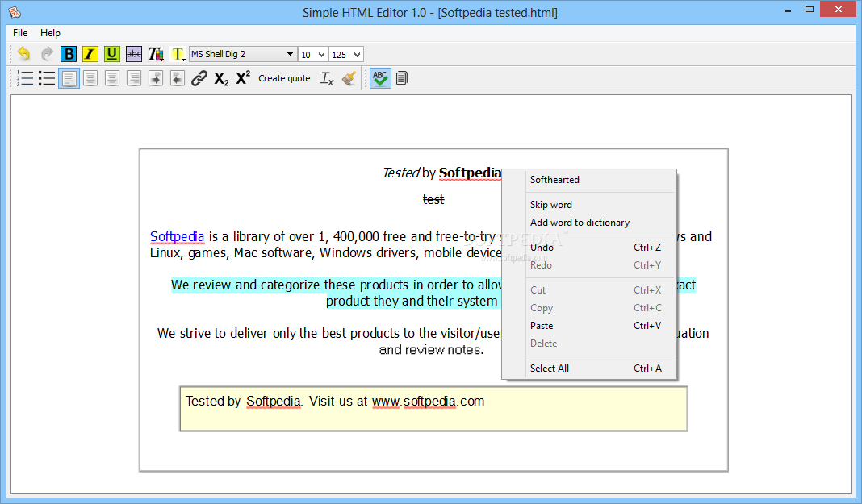The height and width of the screenshot is (504, 862).
Task: Open the Help menu
Action: 50,33
